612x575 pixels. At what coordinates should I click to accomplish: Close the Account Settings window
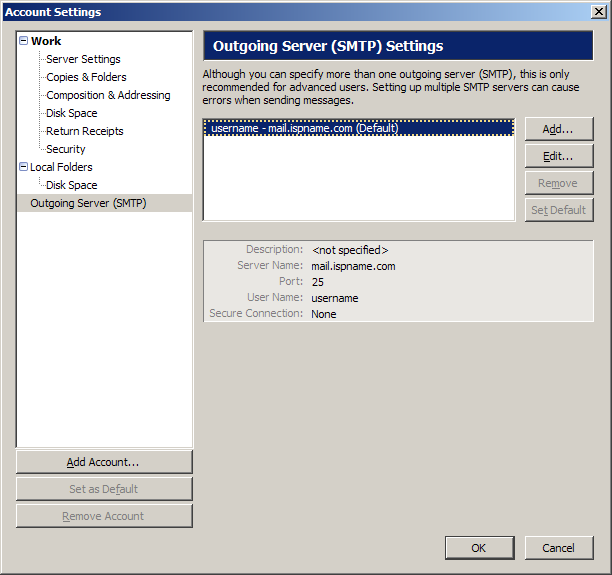(x=598, y=12)
